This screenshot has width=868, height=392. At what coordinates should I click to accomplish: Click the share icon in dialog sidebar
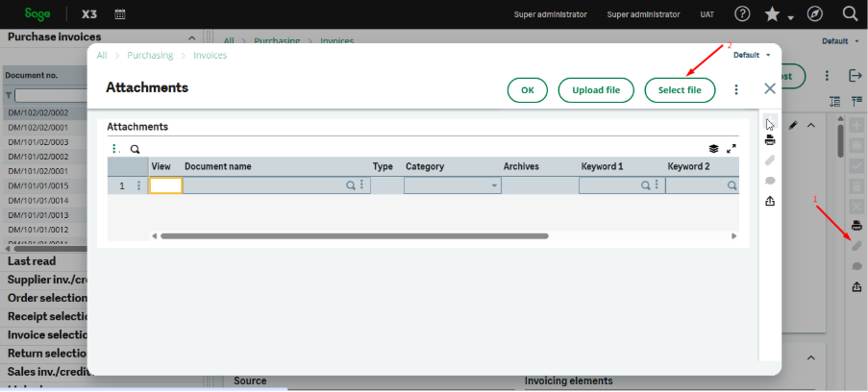pyautogui.click(x=769, y=201)
